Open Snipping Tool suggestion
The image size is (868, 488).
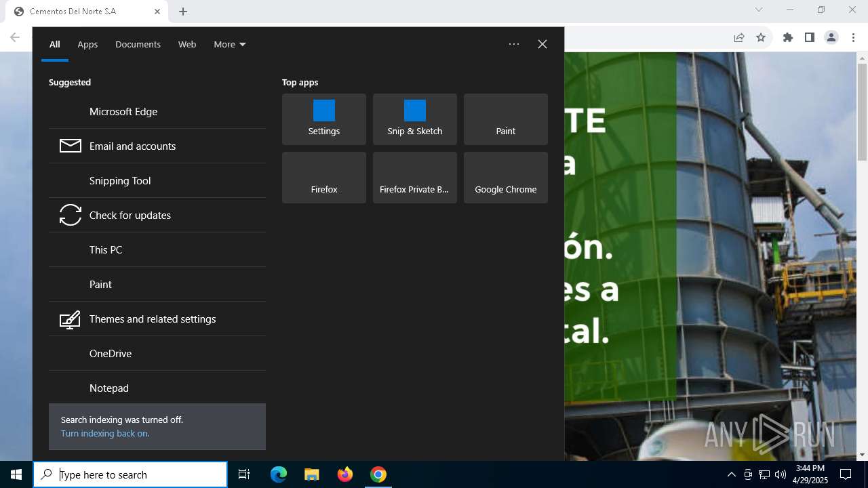pos(157,181)
